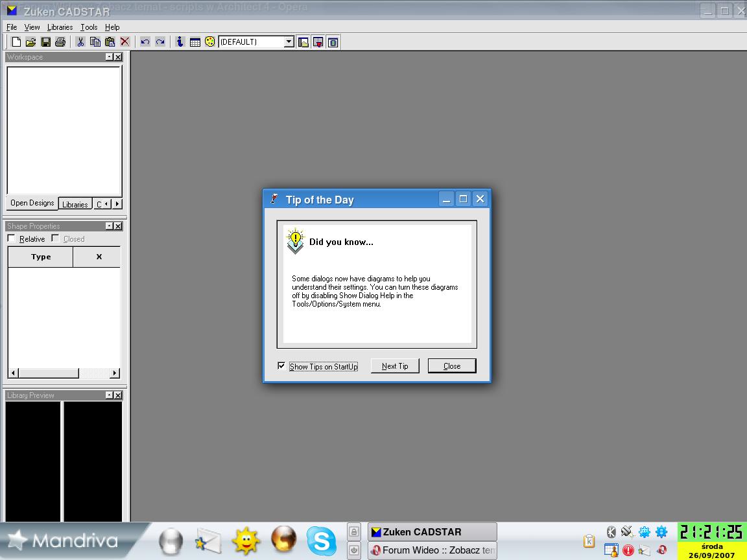Close the Workspace panel
Viewport: 747px width, 560px height.
coord(118,57)
